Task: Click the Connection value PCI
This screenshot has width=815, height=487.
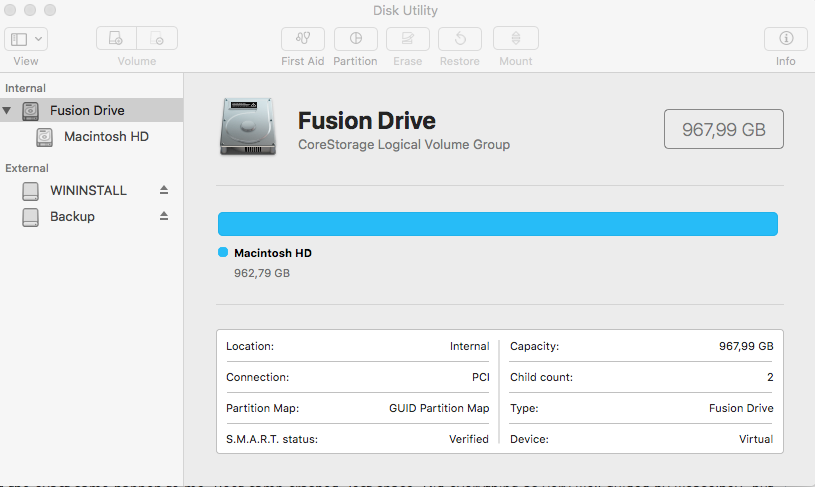Action: tap(481, 377)
